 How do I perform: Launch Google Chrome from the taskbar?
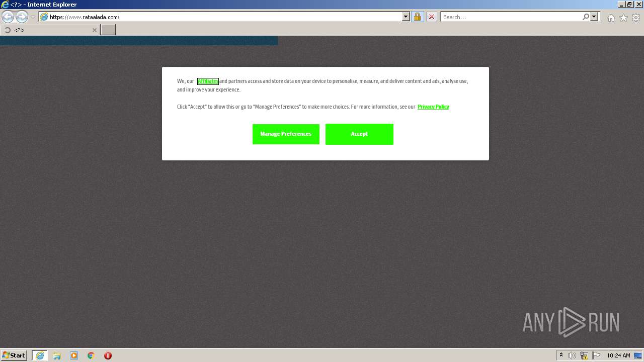point(91,355)
